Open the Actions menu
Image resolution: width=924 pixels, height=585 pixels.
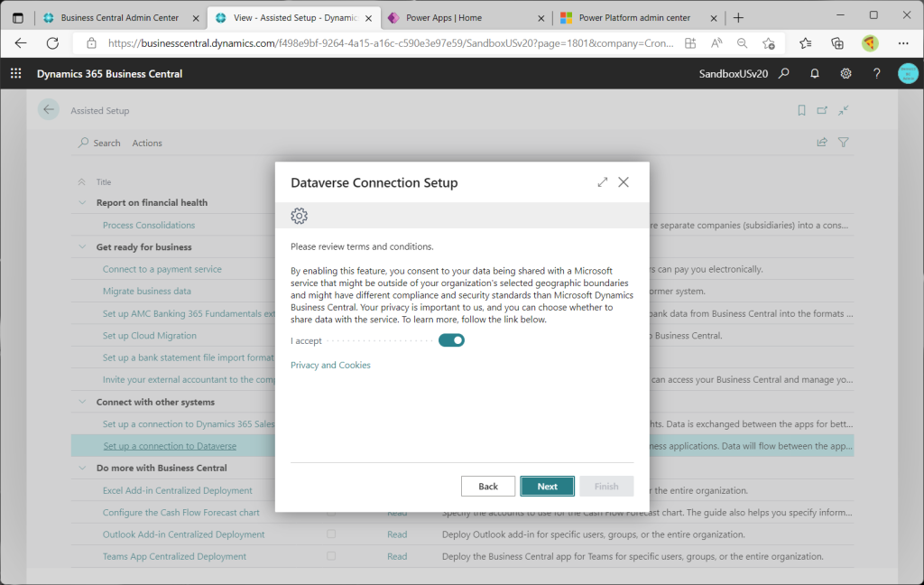tap(147, 143)
